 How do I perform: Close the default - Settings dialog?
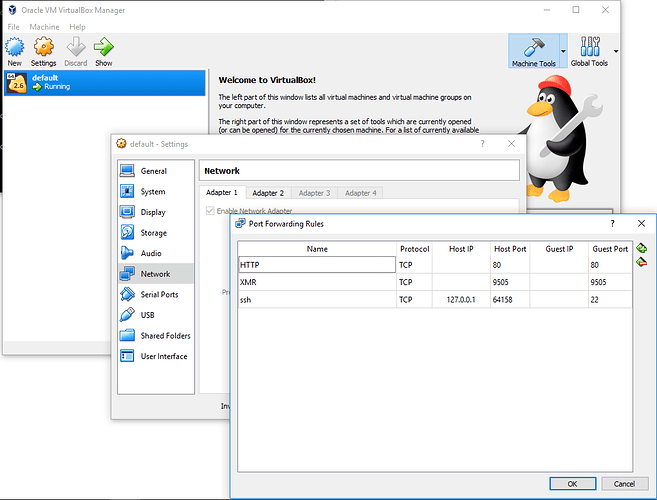point(511,144)
